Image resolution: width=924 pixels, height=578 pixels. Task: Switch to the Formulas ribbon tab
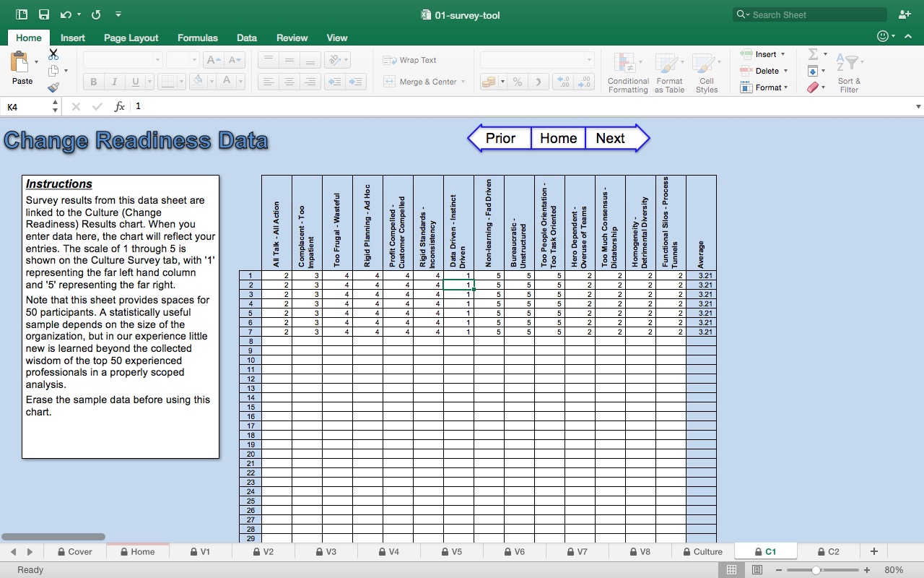pos(197,38)
